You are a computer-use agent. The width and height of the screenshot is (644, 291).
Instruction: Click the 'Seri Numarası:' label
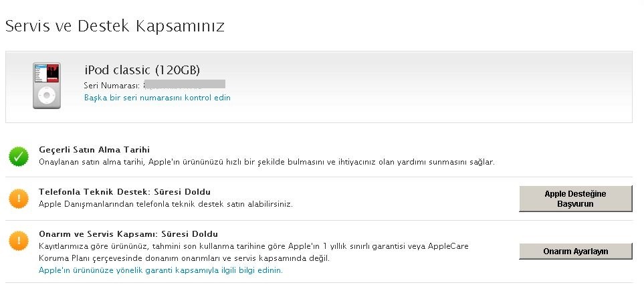pos(112,86)
